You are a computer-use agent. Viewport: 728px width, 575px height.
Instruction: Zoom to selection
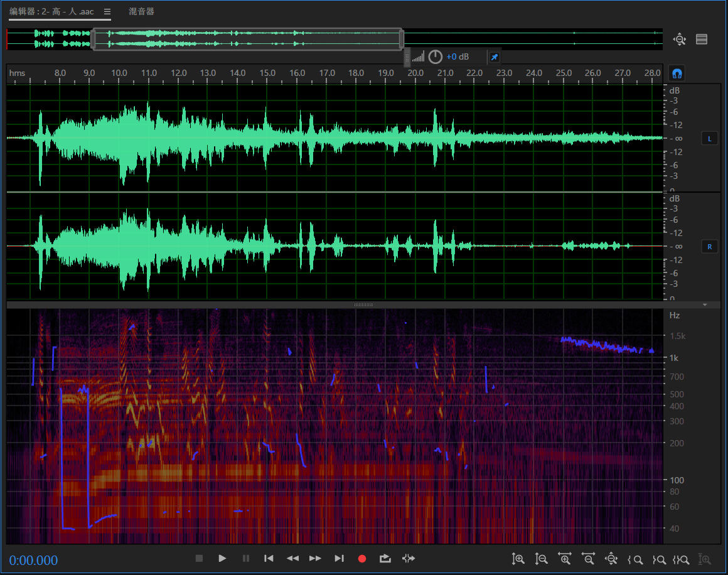(681, 560)
